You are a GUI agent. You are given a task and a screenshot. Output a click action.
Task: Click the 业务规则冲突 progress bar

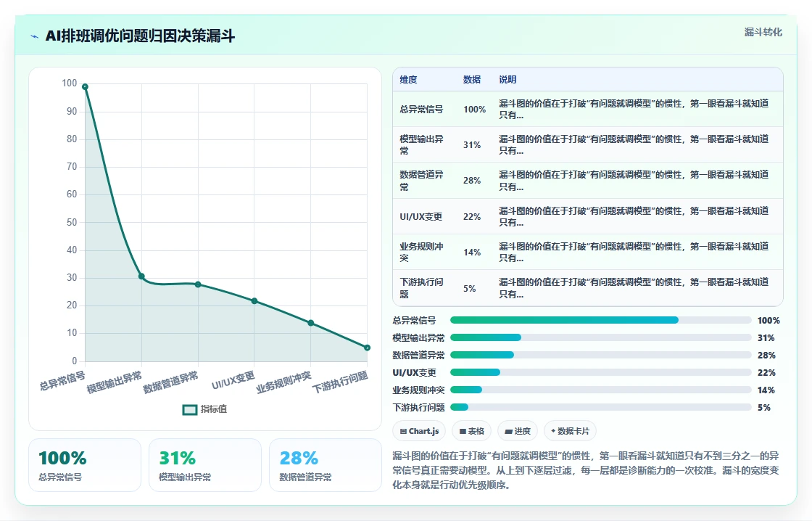pyautogui.click(x=601, y=390)
